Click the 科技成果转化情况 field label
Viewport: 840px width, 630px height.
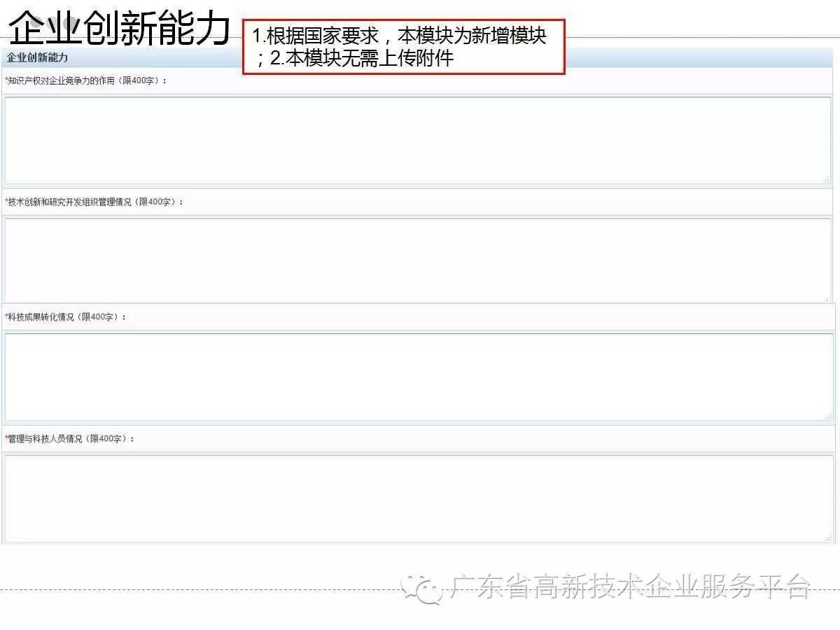66,317
